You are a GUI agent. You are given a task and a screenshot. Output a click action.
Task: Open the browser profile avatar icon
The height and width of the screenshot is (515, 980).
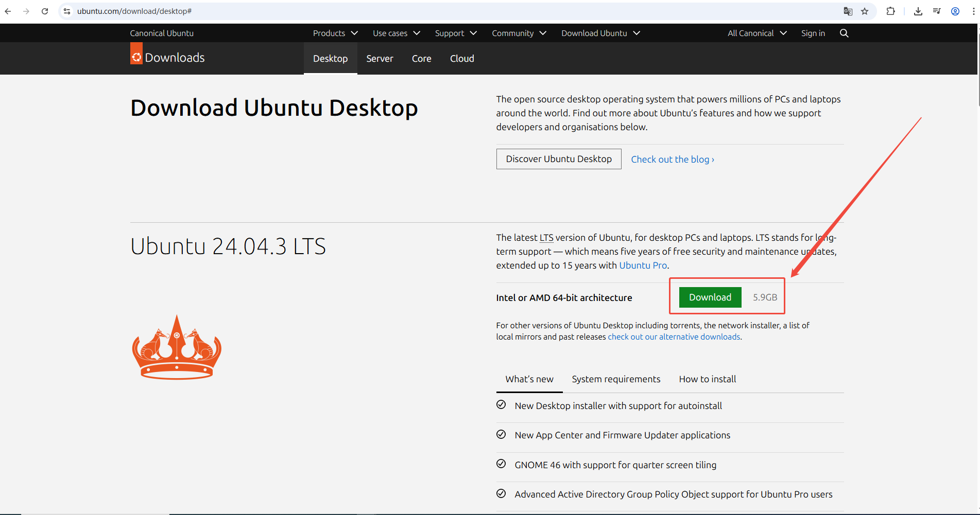955,11
